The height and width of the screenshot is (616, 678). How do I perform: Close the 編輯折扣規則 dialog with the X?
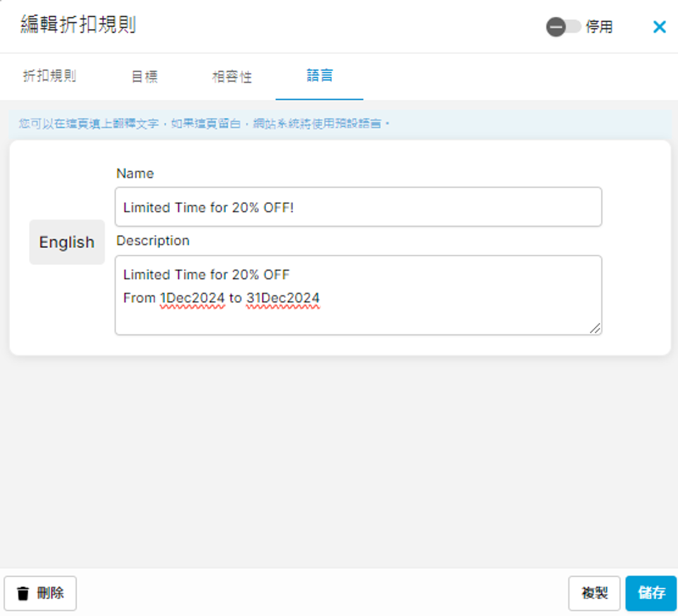659,27
